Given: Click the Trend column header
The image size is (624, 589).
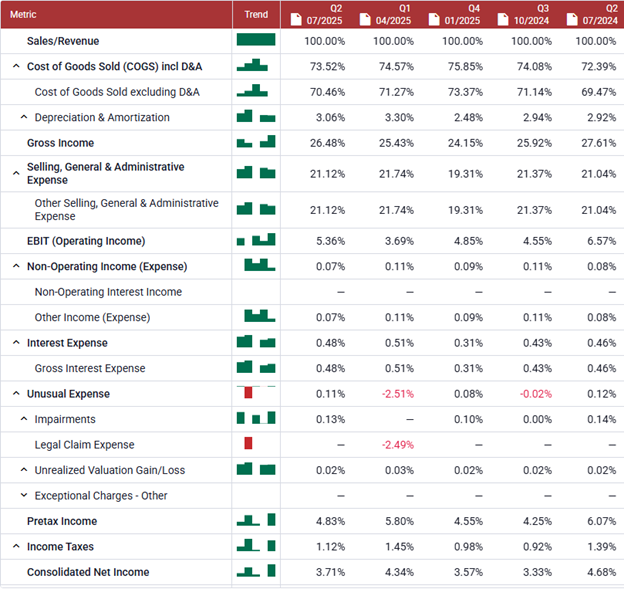Looking at the screenshot, I should [255, 14].
